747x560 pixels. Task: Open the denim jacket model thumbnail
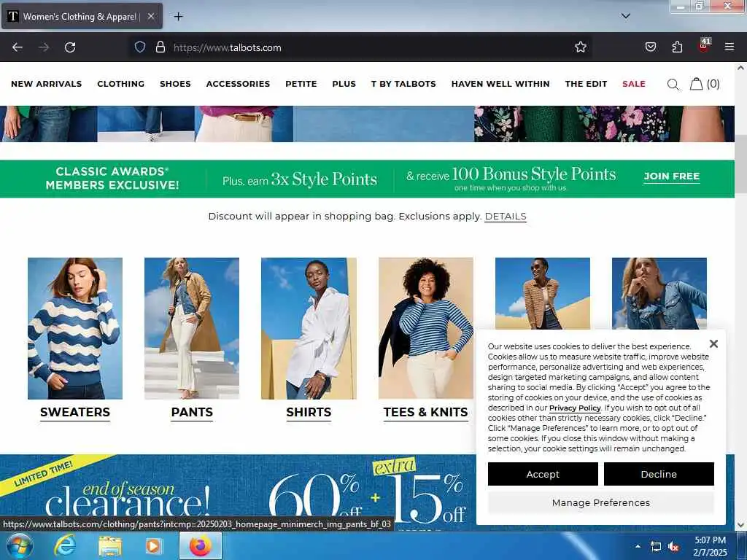click(659, 293)
